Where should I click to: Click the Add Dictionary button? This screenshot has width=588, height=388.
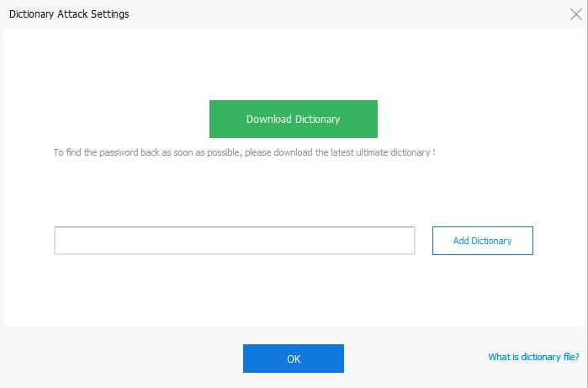483,241
